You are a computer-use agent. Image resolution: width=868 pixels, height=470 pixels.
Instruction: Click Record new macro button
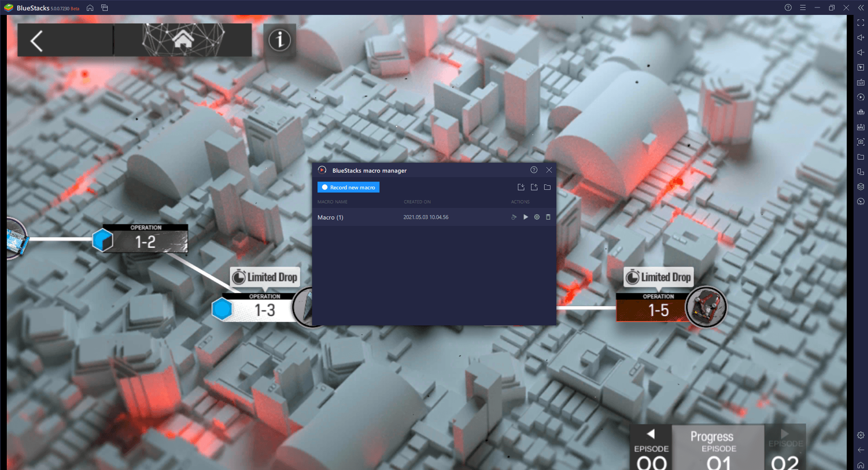(x=348, y=187)
